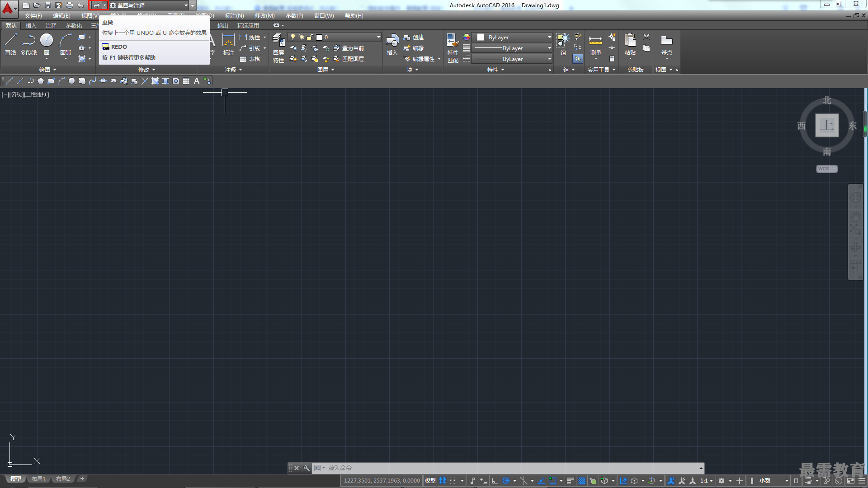The width and height of the screenshot is (868, 488).
Task: Click the table icon in draw toolbar
Action: pyautogui.click(x=186, y=81)
